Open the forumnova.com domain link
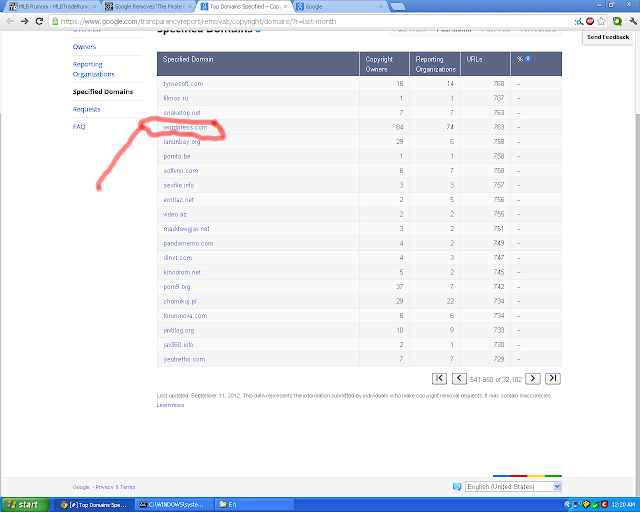This screenshot has height=512, width=640. [185, 316]
